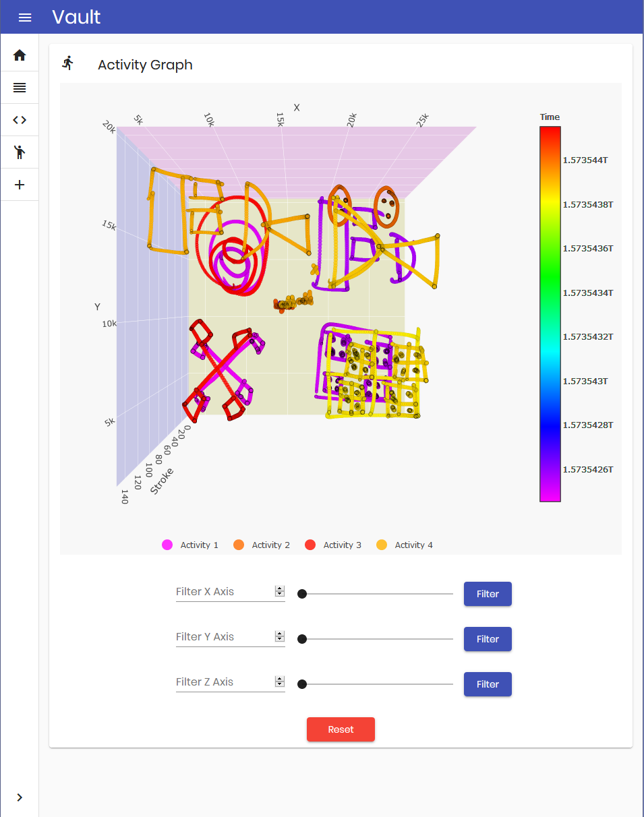Apply the Y axis Filter button
The image size is (644, 817).
click(x=488, y=639)
